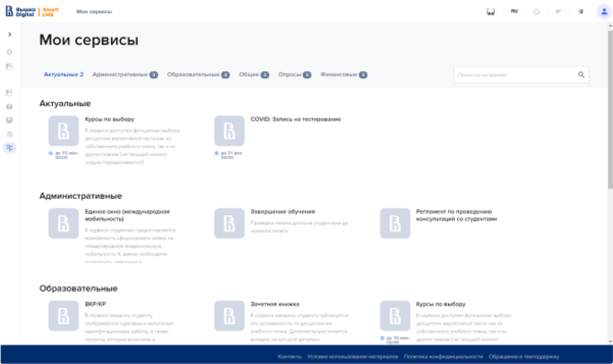Expand the left sidebar with the chevron
613x364 pixels.
point(9,34)
